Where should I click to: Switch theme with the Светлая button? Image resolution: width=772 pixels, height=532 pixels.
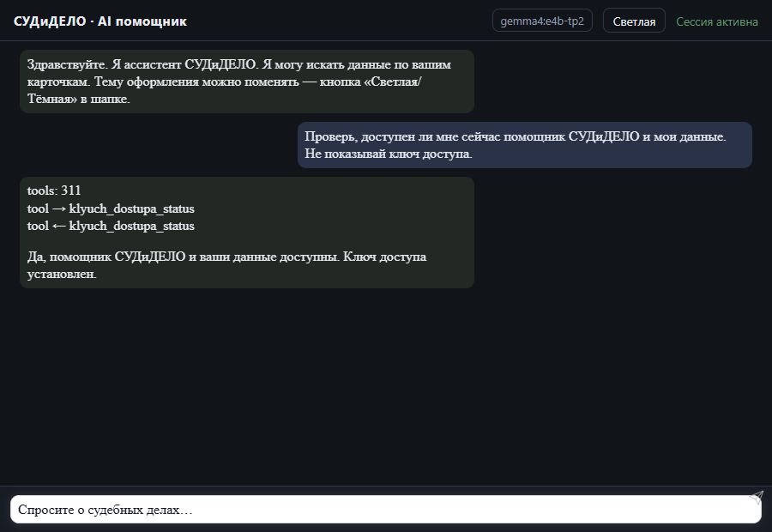(634, 21)
